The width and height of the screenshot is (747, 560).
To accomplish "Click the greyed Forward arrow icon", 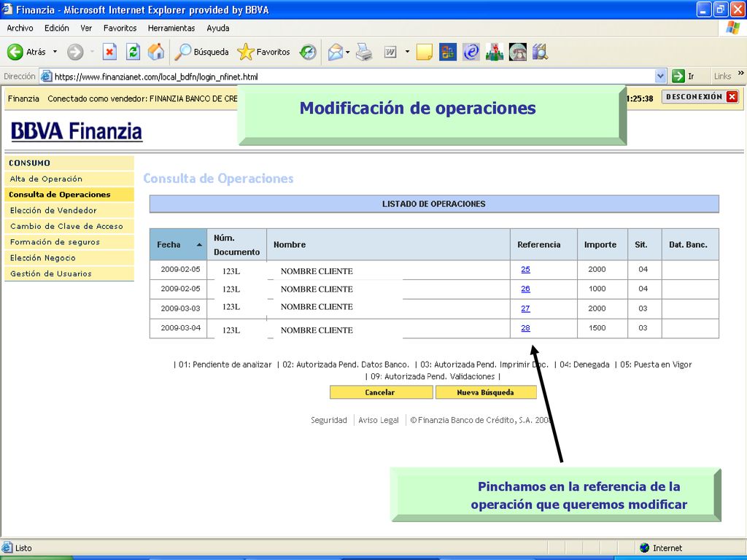I will click(75, 52).
